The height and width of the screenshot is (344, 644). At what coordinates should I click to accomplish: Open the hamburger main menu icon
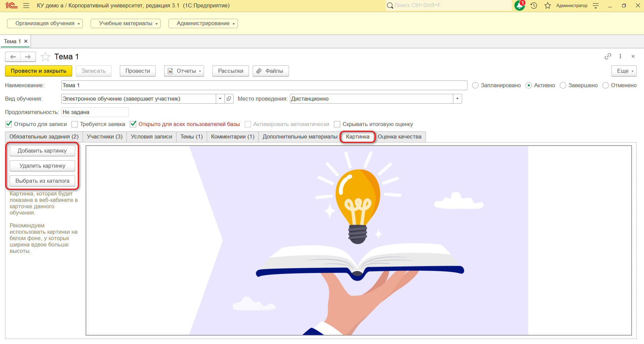point(26,6)
